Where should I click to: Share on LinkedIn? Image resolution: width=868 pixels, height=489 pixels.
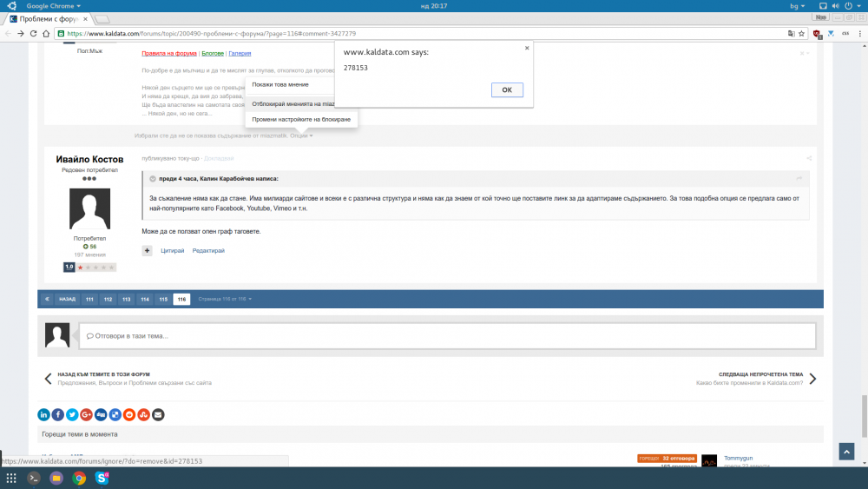[43, 414]
